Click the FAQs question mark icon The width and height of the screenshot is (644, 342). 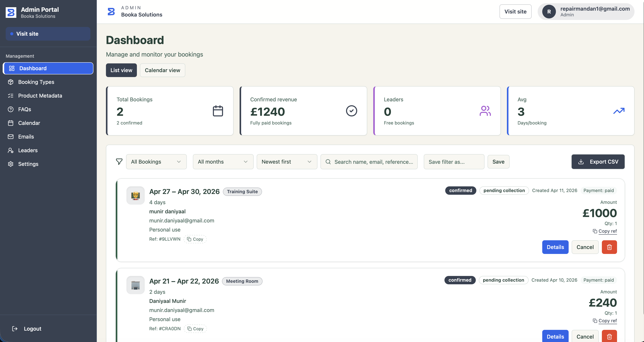point(11,109)
